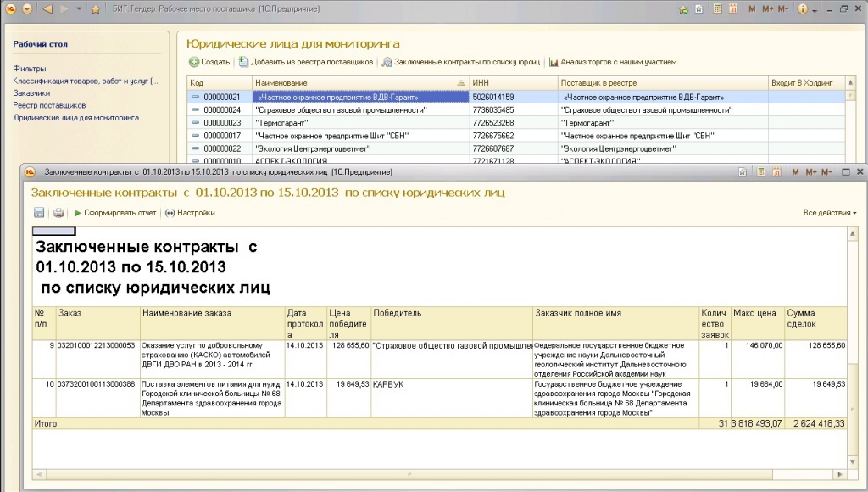Open 'Классификация товаров, работ и услуг' link
The height and width of the screenshot is (492, 868).
click(86, 81)
